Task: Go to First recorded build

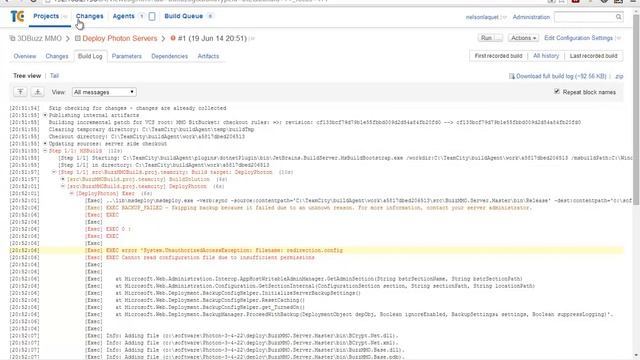Action: [498, 56]
